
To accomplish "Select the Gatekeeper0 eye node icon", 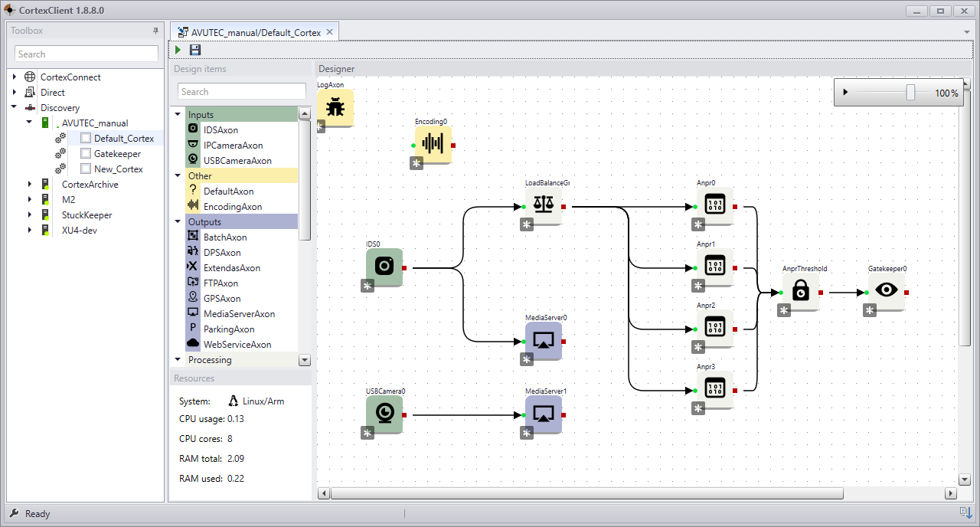I will [x=887, y=291].
